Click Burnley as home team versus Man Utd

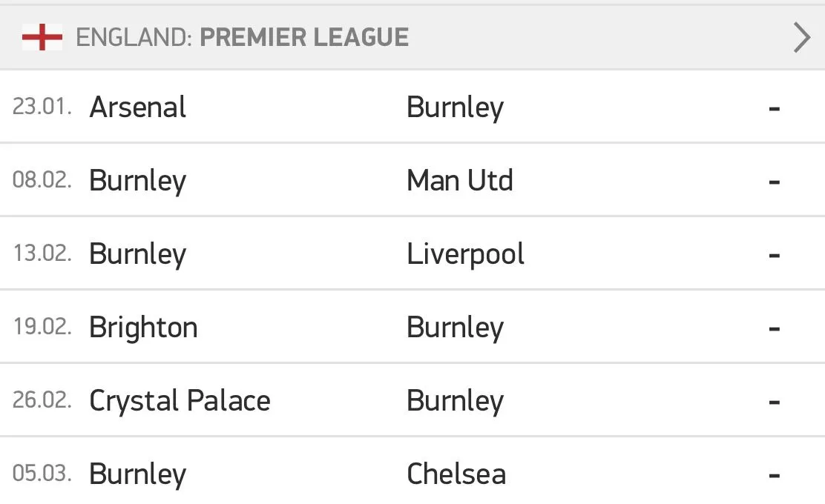point(137,182)
